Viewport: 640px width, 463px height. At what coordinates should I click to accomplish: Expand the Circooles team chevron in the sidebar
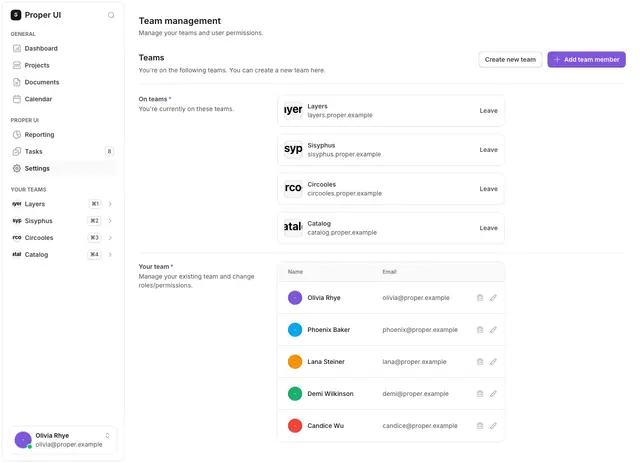(x=110, y=238)
